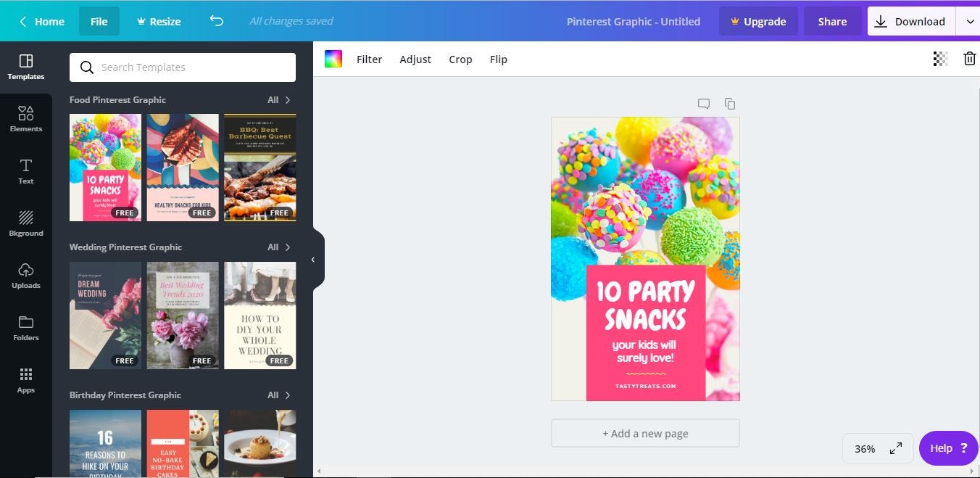Click the trash delete icon
This screenshot has width=980, height=478.
coord(969,59)
